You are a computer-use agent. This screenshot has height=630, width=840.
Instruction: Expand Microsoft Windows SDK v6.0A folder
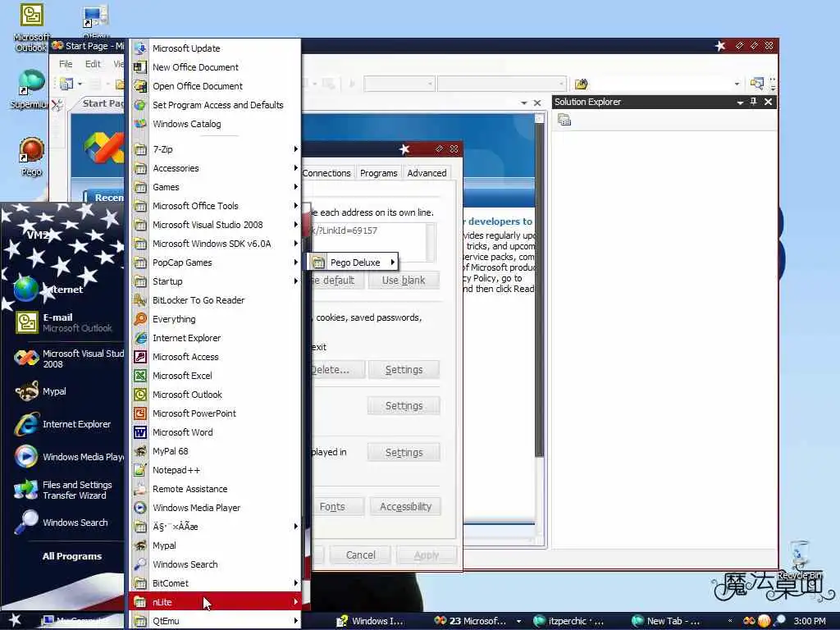215,244
